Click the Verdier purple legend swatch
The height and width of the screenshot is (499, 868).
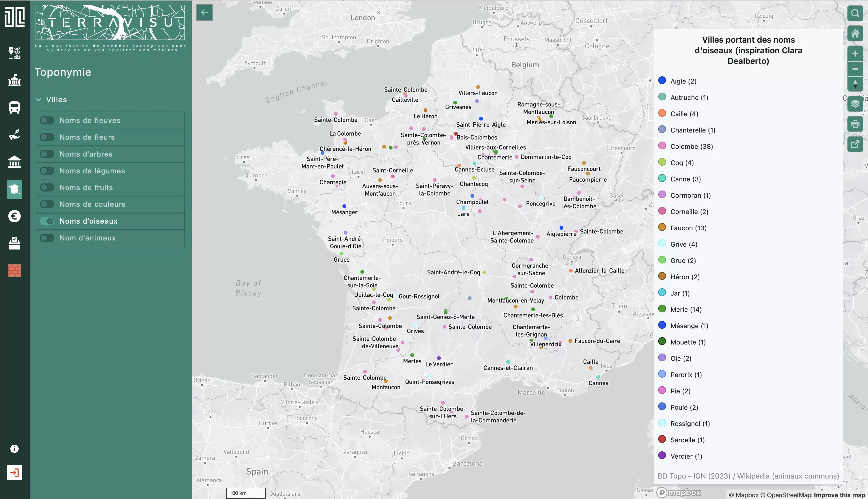[662, 456]
